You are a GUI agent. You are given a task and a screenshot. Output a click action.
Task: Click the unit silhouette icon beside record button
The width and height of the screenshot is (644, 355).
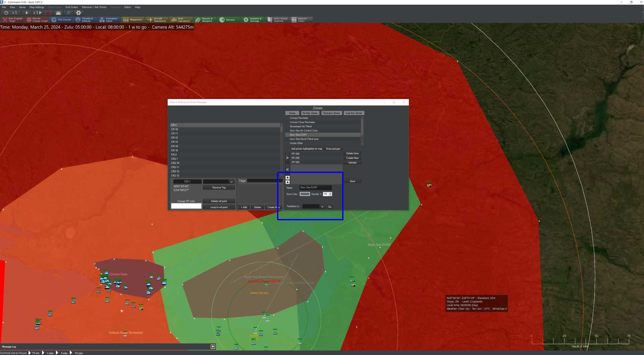click(x=58, y=13)
